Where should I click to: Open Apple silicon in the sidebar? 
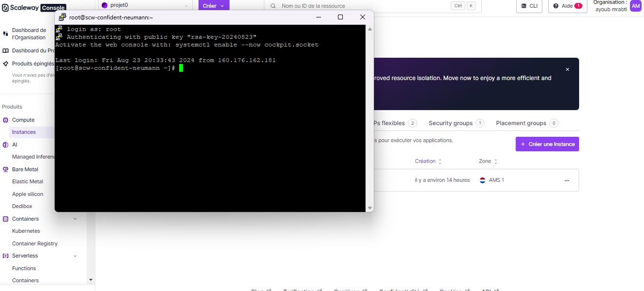(28, 194)
